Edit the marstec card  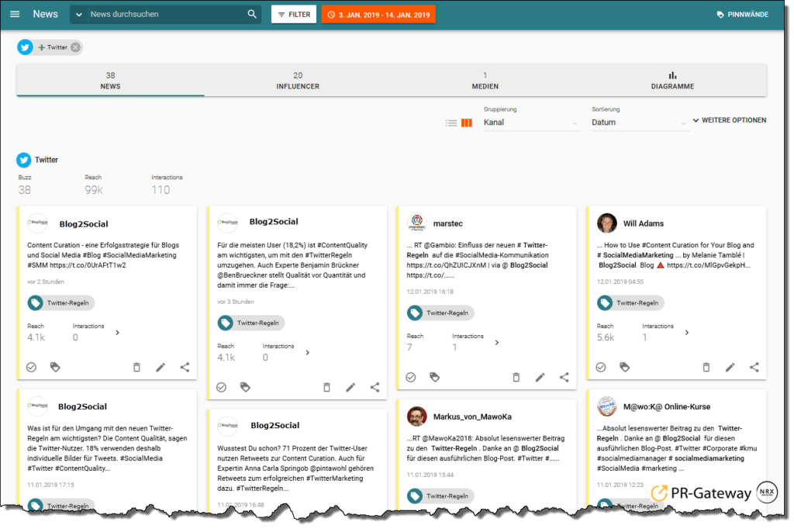pos(540,378)
